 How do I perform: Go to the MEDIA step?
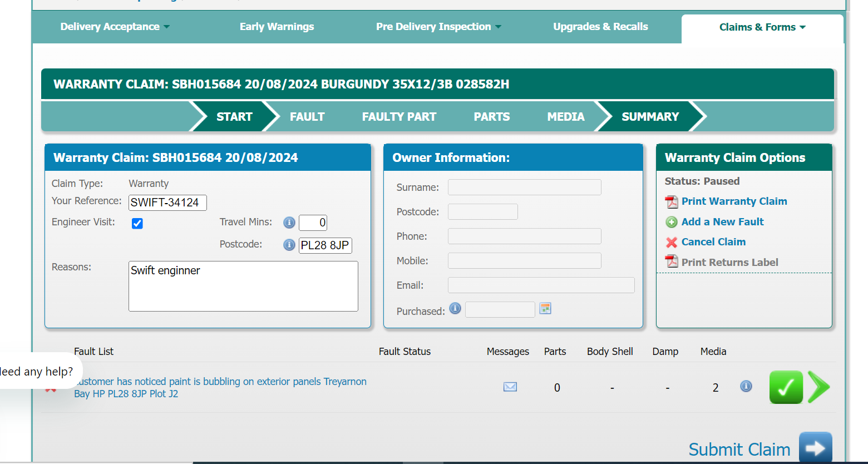click(x=566, y=117)
